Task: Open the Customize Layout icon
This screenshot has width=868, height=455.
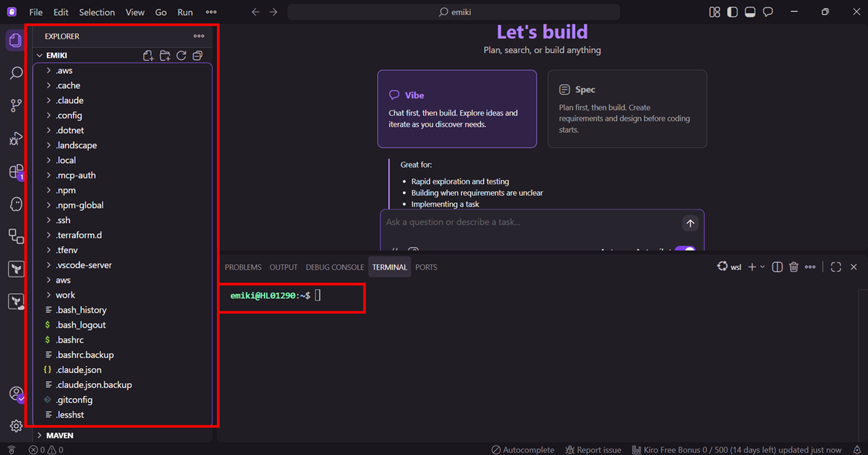Action: click(x=715, y=12)
